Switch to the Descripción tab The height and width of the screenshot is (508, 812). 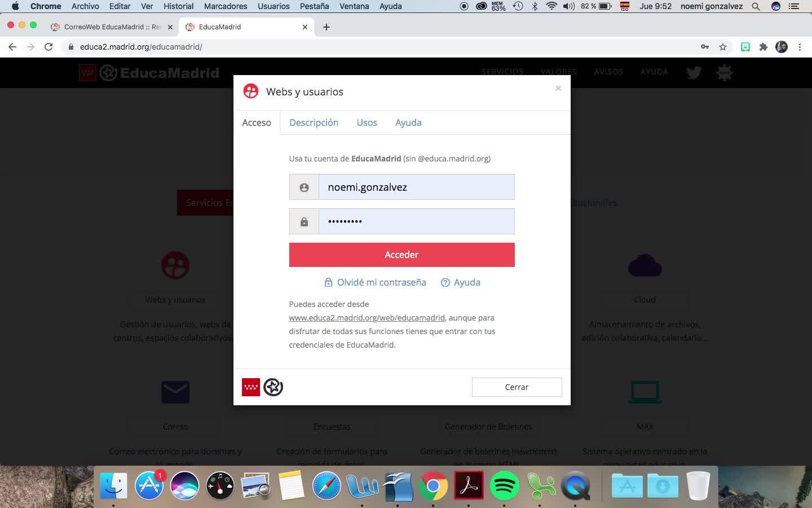(314, 122)
